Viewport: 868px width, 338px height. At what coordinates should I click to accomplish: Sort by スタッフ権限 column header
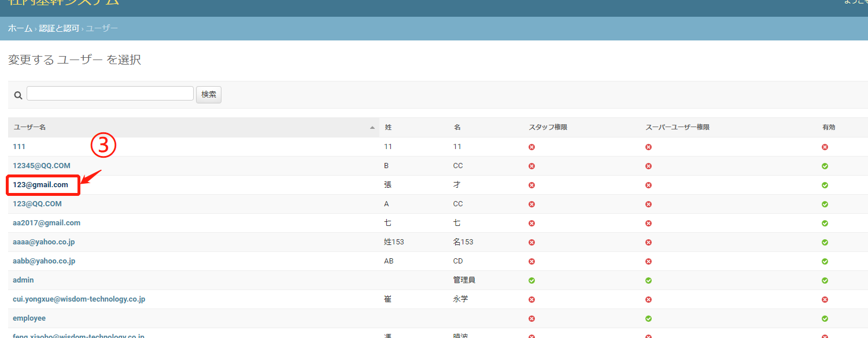point(548,127)
